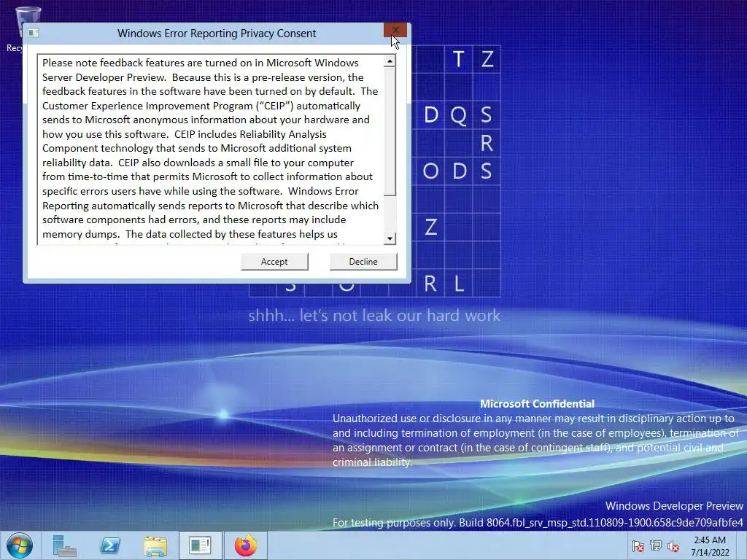
Task: Click the Show desktop strip beside the clock
Action: click(x=742, y=545)
